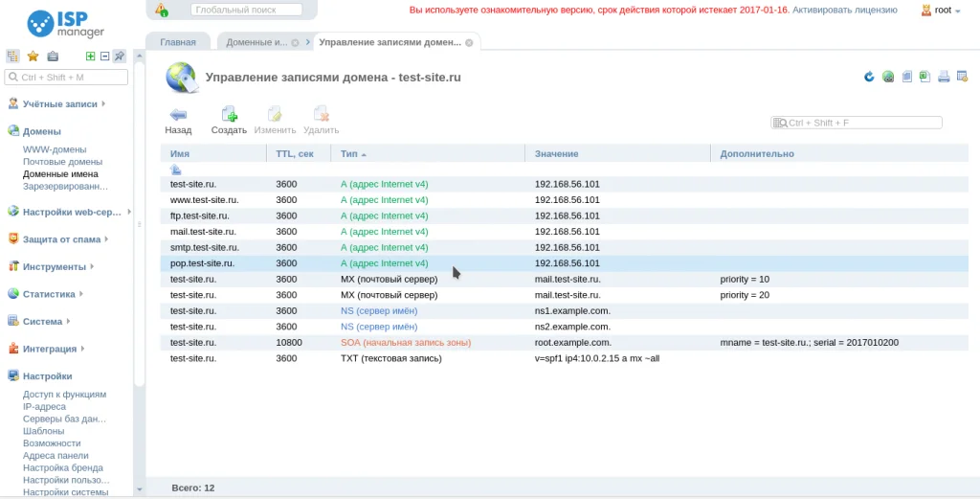Click the Назад (Back) arrow icon

pyautogui.click(x=178, y=114)
